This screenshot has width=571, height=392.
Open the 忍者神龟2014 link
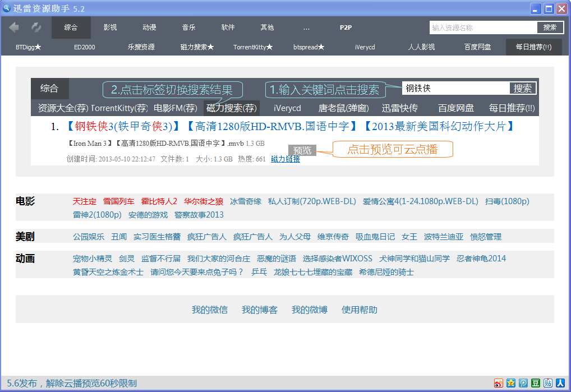(x=481, y=259)
